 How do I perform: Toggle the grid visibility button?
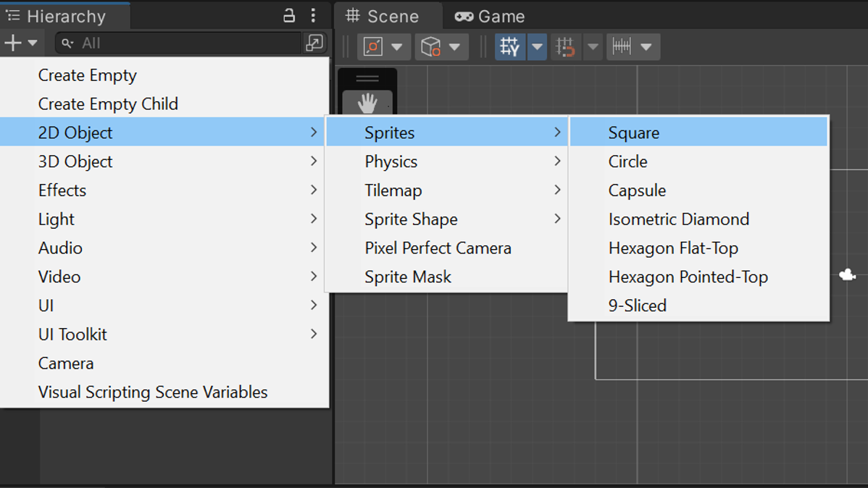510,46
